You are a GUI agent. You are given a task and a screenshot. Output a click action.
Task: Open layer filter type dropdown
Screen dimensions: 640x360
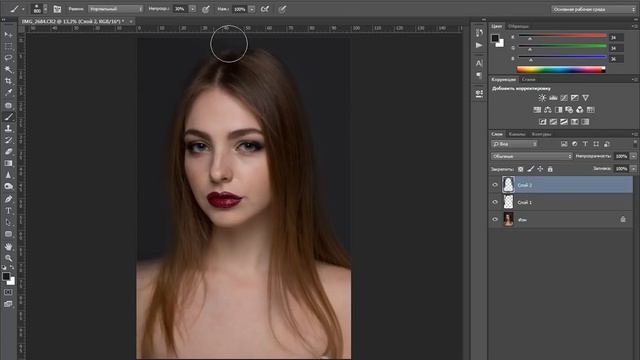point(514,144)
